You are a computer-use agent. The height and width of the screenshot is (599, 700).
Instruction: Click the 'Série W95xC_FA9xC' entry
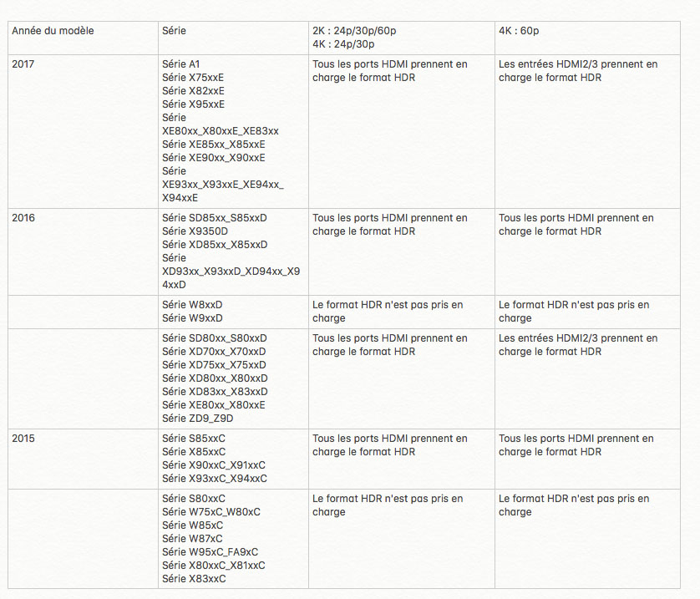(x=210, y=552)
